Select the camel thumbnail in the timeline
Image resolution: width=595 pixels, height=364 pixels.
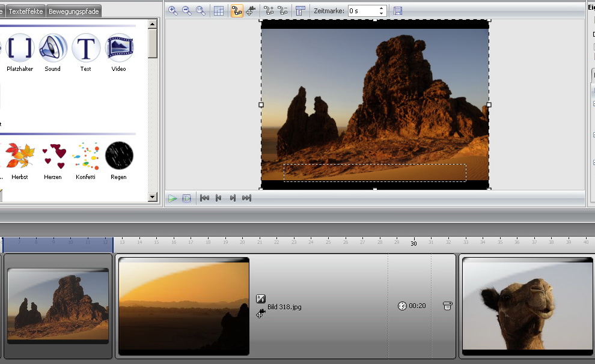(x=527, y=305)
